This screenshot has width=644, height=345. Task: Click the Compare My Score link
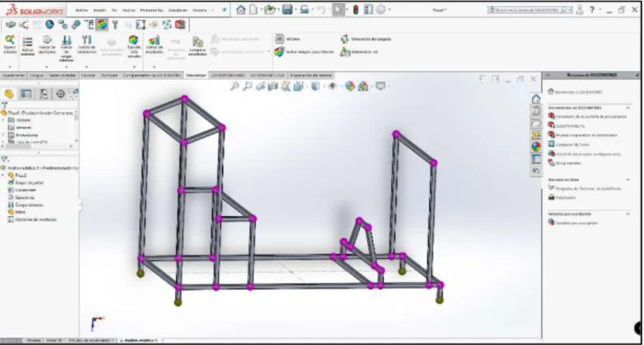pyautogui.click(x=572, y=145)
